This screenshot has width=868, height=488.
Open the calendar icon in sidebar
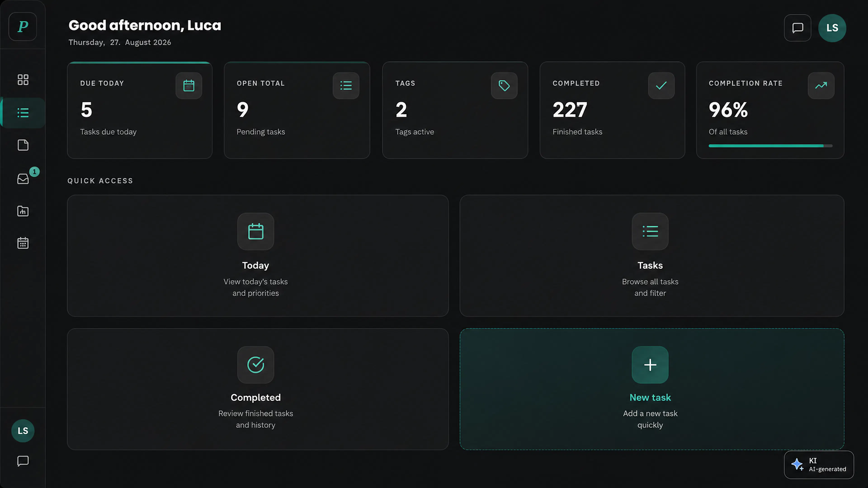23,243
